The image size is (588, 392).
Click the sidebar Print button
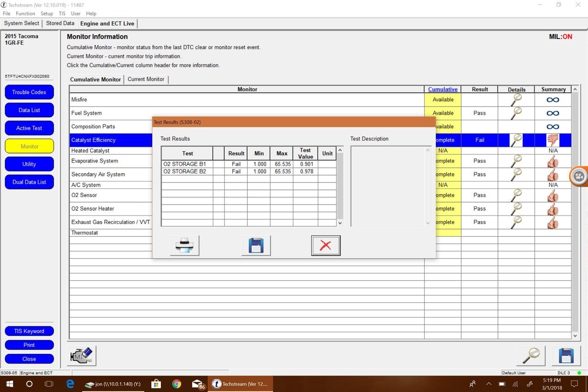click(29, 345)
